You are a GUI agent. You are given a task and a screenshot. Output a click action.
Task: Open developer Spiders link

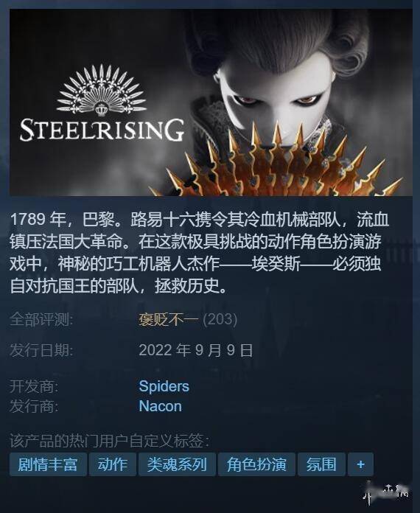click(x=164, y=386)
